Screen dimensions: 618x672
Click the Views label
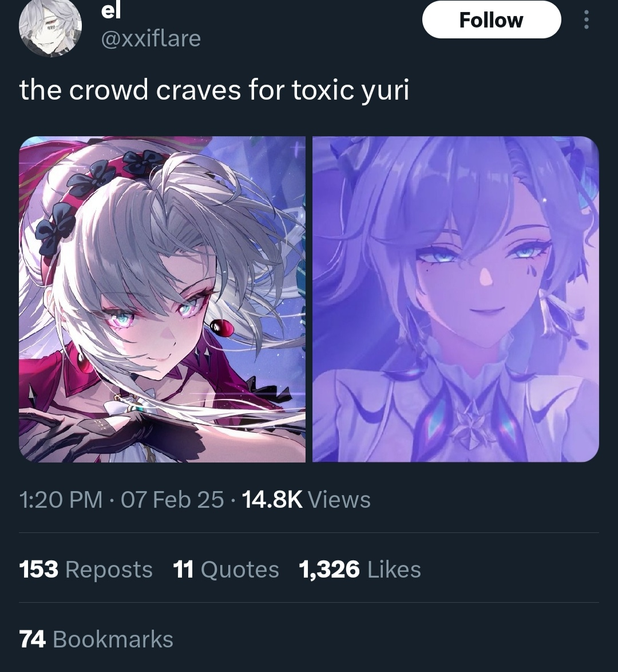click(x=339, y=500)
